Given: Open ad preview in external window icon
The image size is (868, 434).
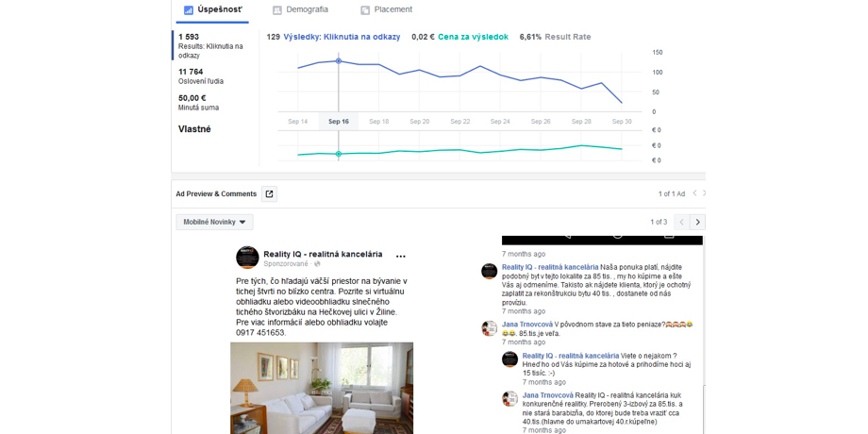Looking at the screenshot, I should pyautogui.click(x=269, y=194).
